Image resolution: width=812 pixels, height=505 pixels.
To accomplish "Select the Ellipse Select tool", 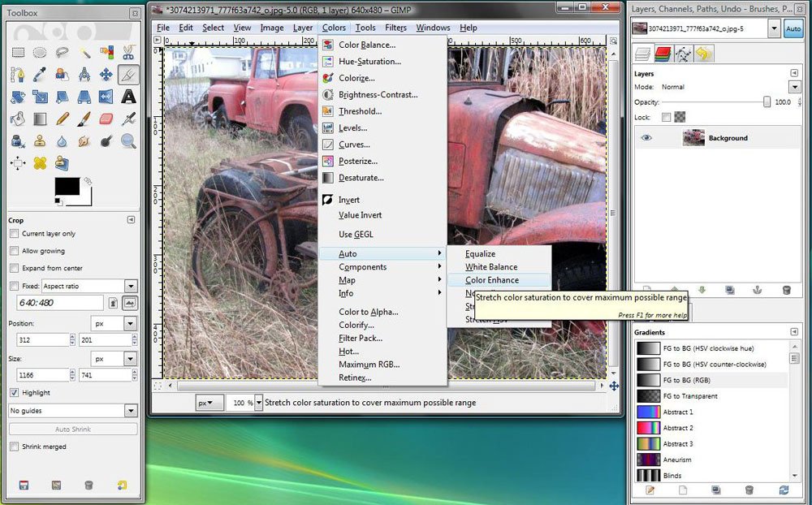I will (40, 52).
